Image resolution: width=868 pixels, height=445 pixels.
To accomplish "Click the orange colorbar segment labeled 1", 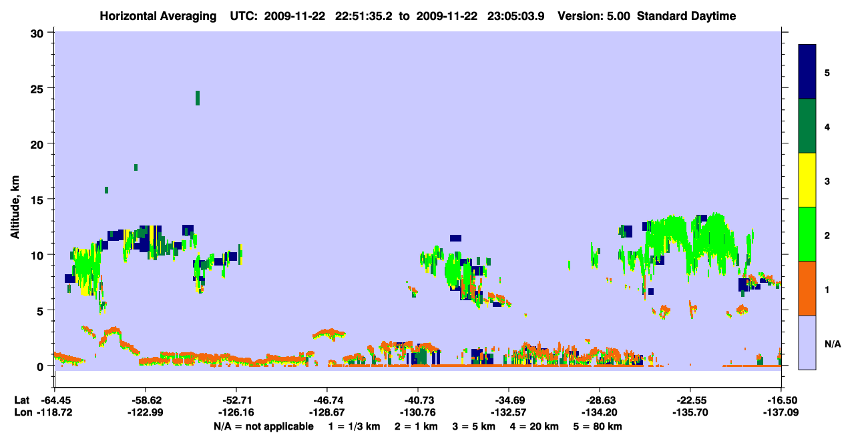I will (x=807, y=288).
